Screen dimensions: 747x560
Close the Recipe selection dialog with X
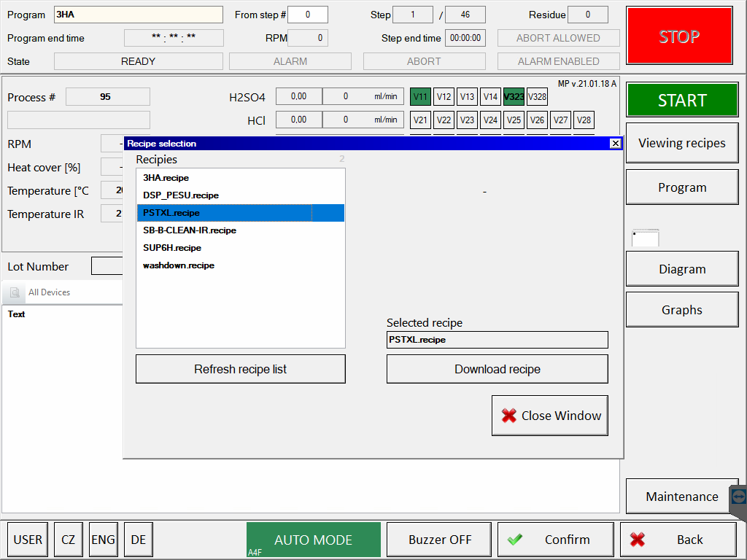tap(615, 144)
